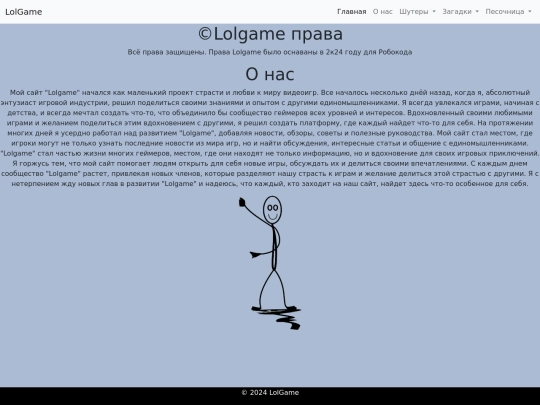
Task: Expand the Шутеры dropdown menu
Action: 417,12
